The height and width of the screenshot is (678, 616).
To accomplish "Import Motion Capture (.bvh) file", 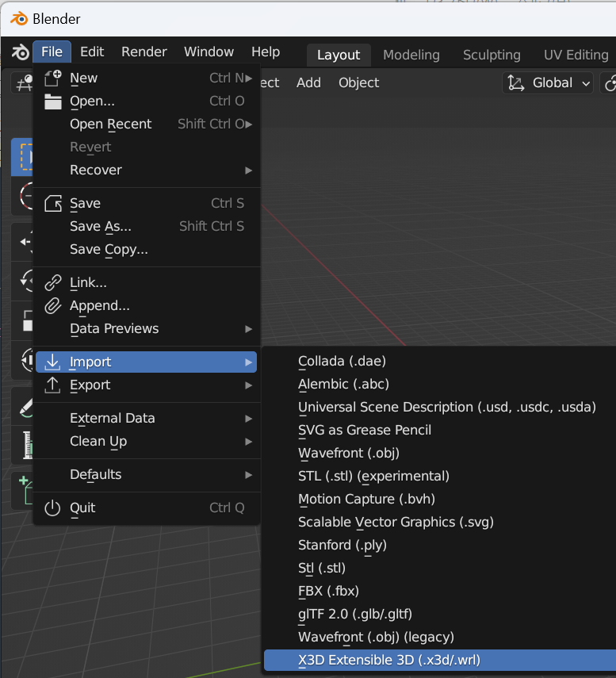I will coord(440,499).
